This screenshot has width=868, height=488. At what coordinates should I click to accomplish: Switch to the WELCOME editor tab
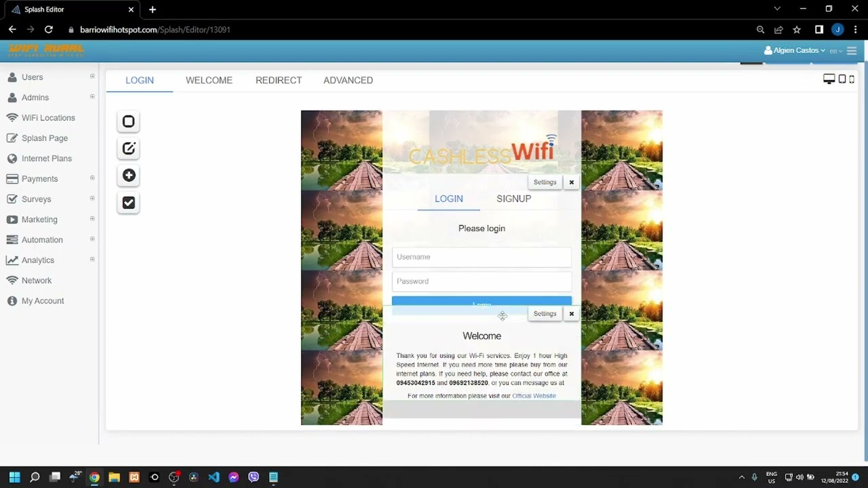(209, 80)
